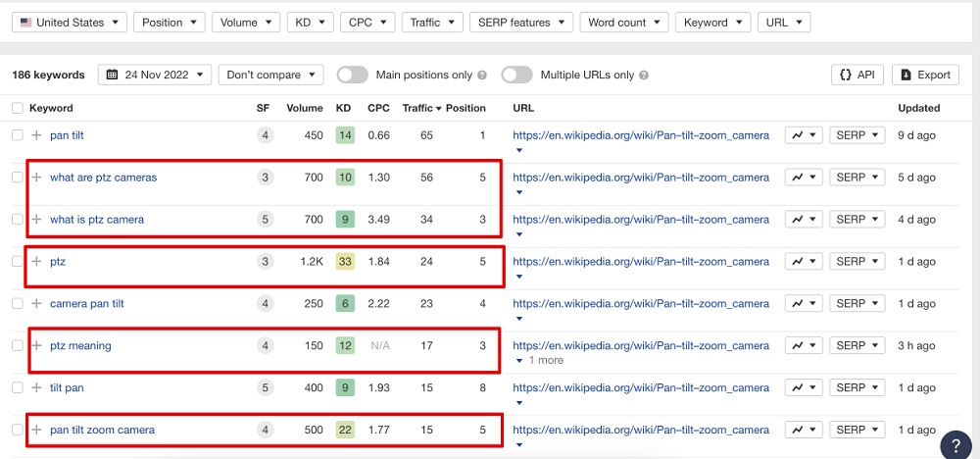This screenshot has width=980, height=459.
Task: Open the KD filter dropdown
Action: pos(310,23)
